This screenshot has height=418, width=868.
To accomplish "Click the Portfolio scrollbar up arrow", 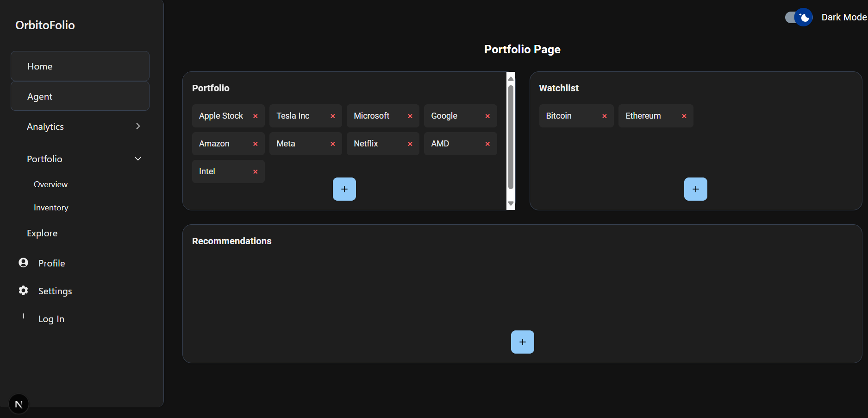I will pyautogui.click(x=511, y=78).
